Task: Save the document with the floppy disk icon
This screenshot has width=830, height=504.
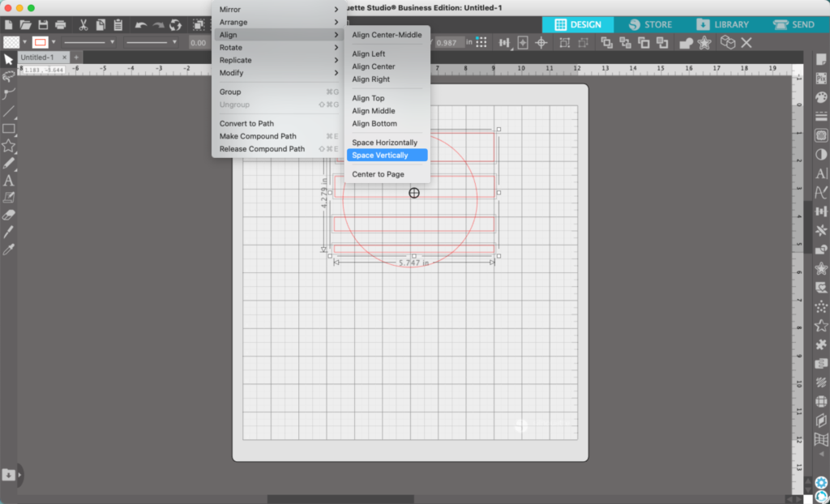Action: [x=44, y=25]
